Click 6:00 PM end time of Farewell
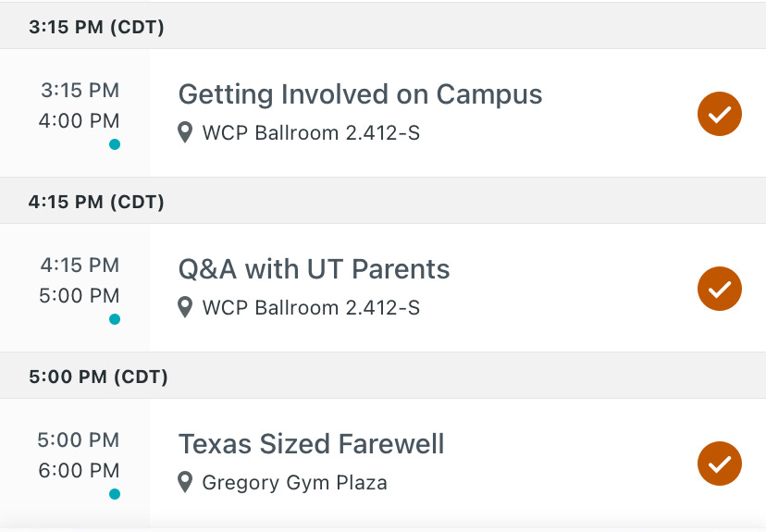 pos(80,470)
